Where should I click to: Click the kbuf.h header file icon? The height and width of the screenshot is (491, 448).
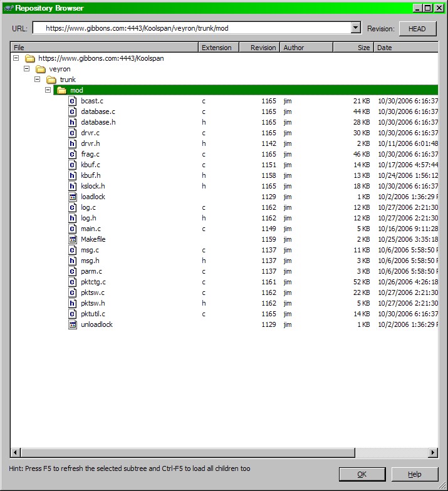[73, 175]
